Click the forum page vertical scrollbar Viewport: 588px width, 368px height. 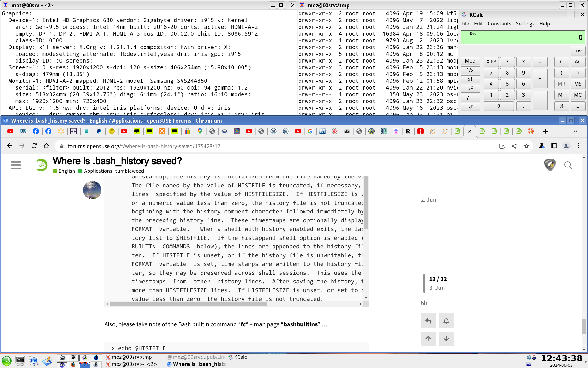pos(584,326)
